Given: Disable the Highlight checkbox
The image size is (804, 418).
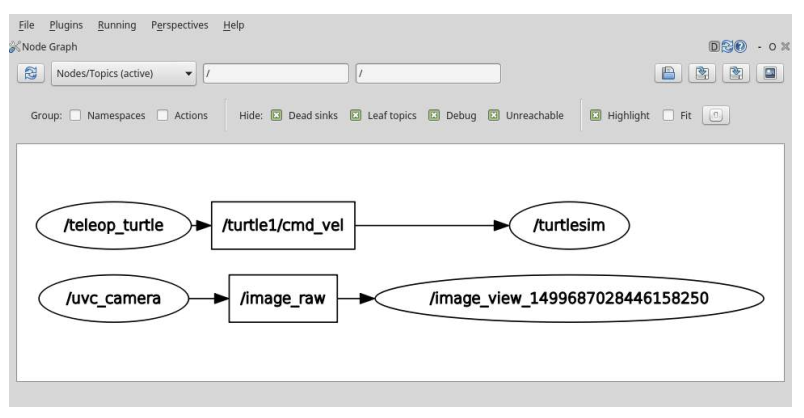Looking at the screenshot, I should pyautogui.click(x=595, y=115).
